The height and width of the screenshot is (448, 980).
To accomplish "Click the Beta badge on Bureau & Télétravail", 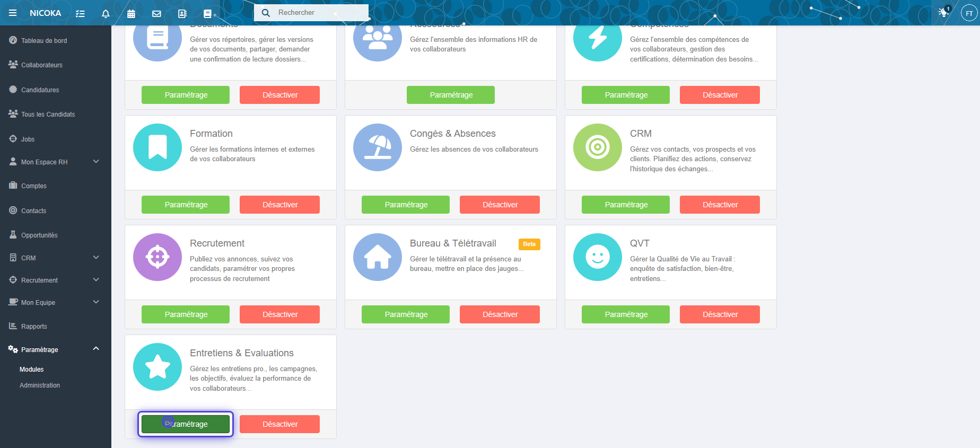I will pyautogui.click(x=529, y=244).
